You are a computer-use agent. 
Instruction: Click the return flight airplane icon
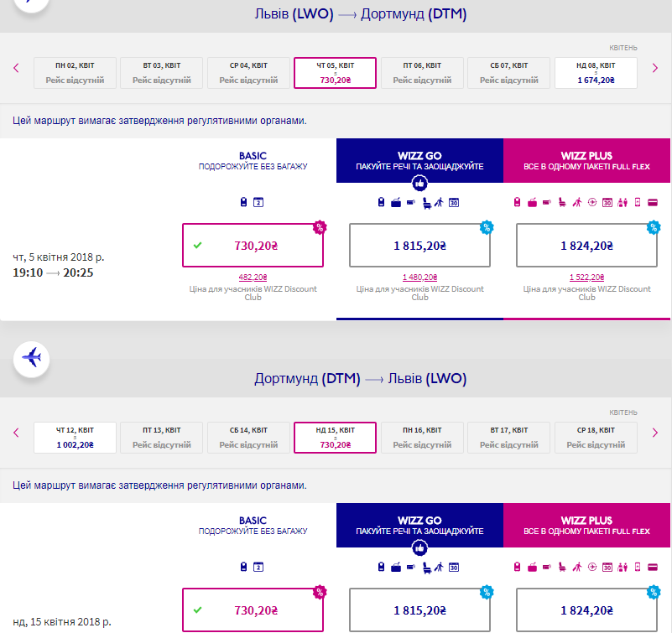pyautogui.click(x=31, y=359)
